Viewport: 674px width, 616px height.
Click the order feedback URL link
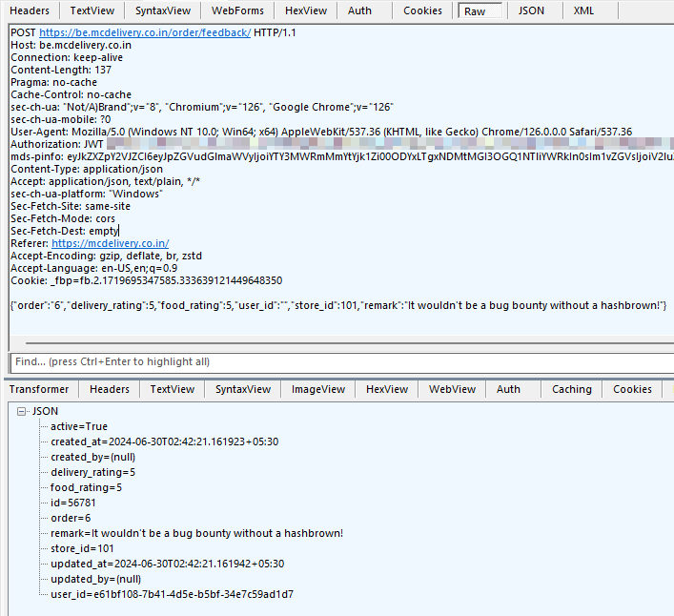(145, 32)
